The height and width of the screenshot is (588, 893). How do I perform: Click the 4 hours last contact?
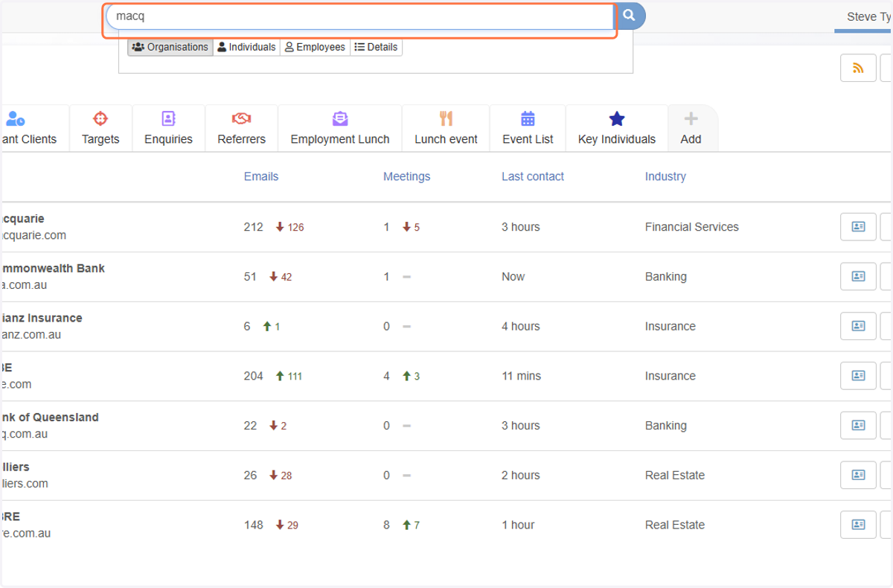tap(521, 326)
